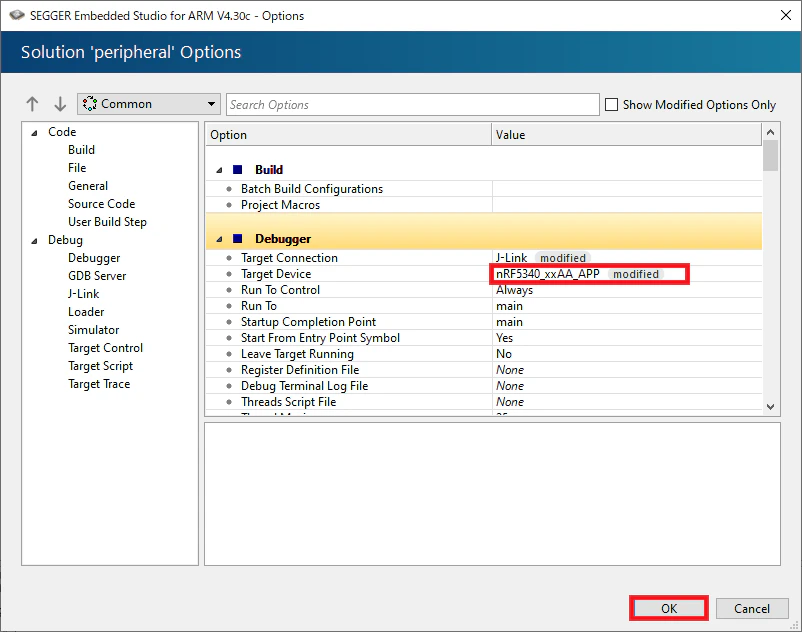The width and height of the screenshot is (802, 632).
Task: Click the Value column header
Action: 627,134
